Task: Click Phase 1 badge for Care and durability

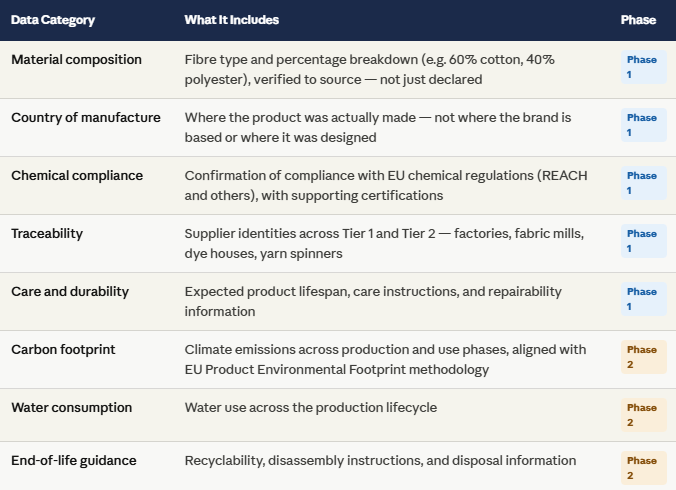Action: click(x=644, y=299)
